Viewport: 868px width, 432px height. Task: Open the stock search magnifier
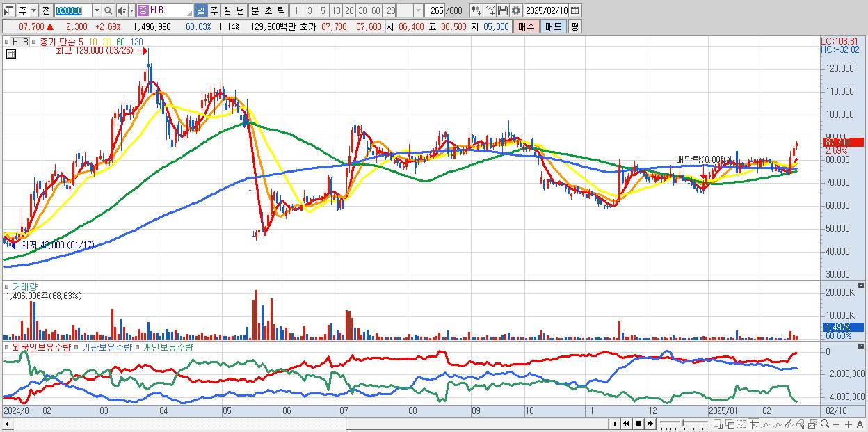tap(108, 10)
